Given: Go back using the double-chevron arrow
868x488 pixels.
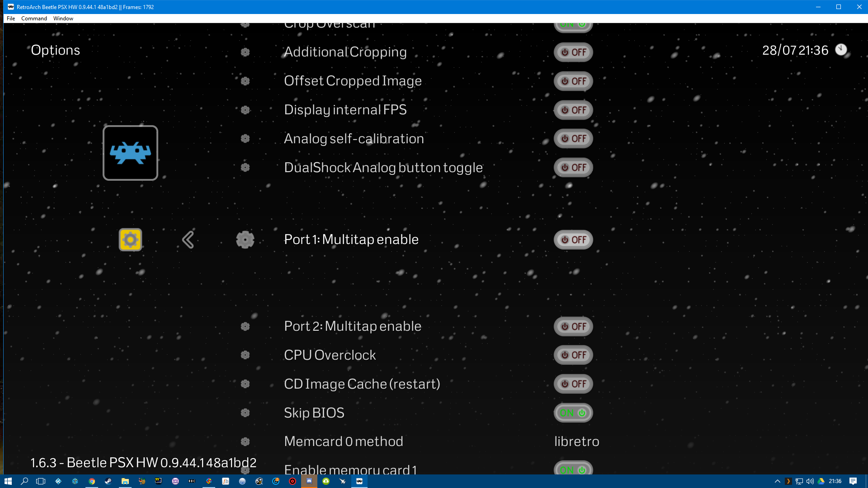Looking at the screenshot, I should click(x=188, y=239).
